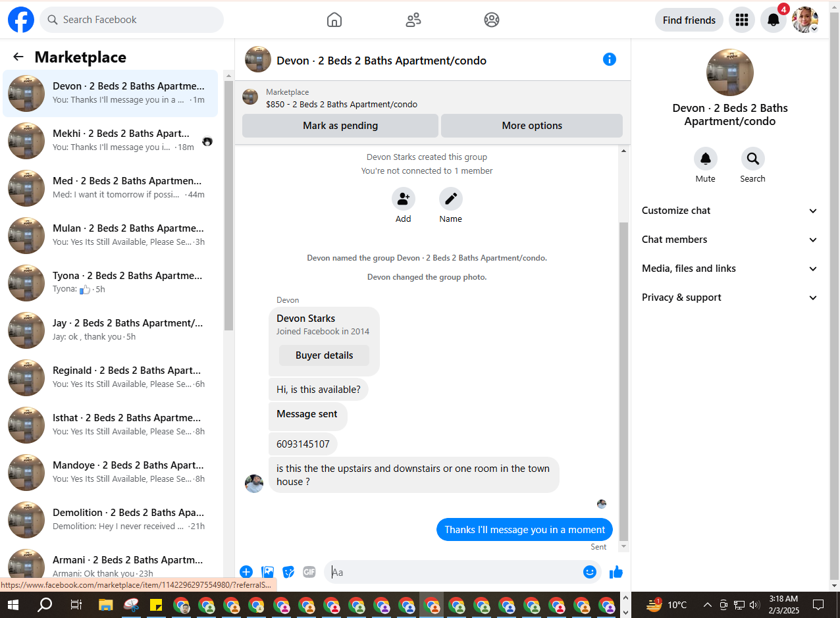Expand Chat members section

730,240
